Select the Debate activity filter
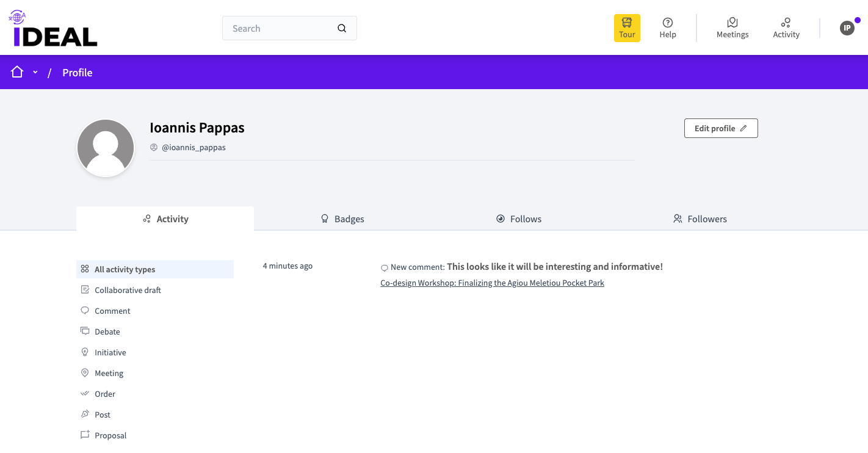 pyautogui.click(x=107, y=332)
